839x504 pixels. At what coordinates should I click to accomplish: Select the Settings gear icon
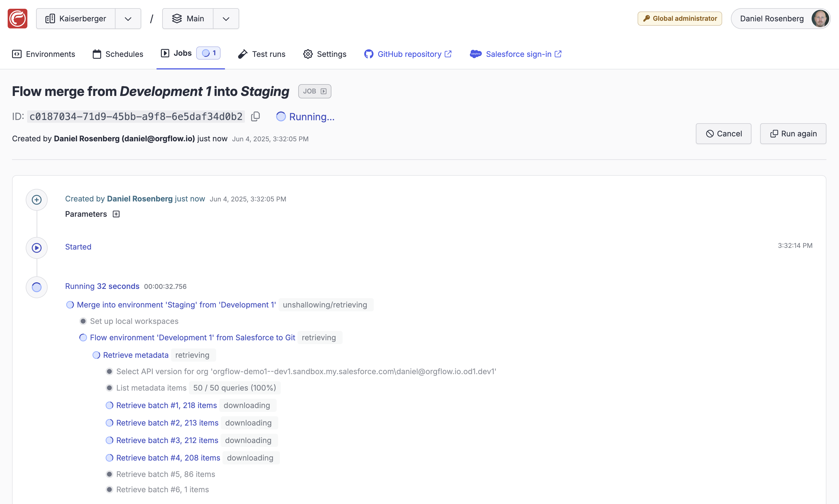coord(308,54)
